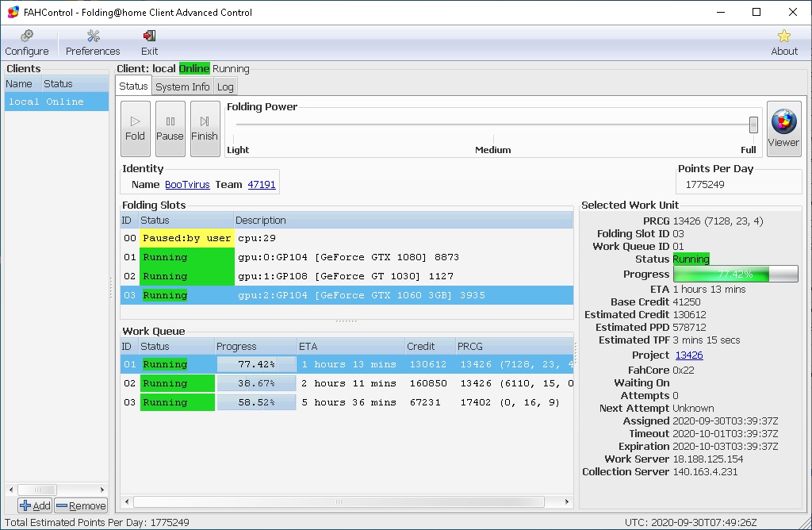Click the FahCore 0x22 value
Image resolution: width=812 pixels, height=530 pixels.
(x=683, y=371)
